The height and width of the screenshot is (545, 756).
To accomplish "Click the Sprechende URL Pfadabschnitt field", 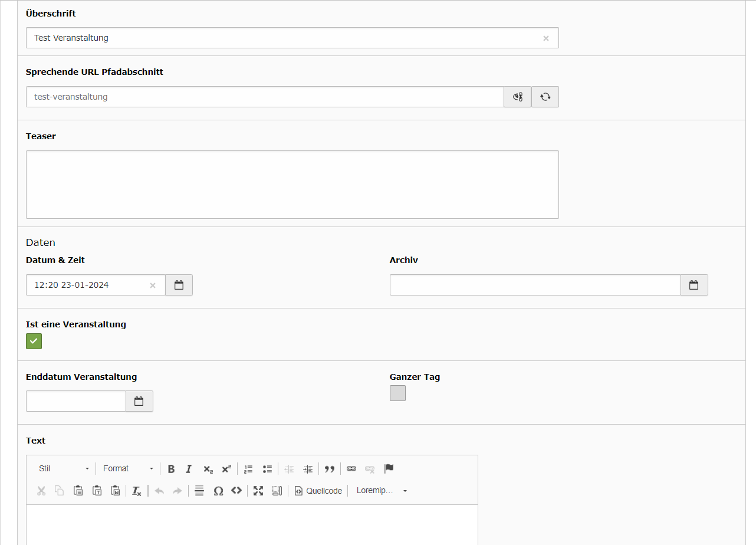I will pyautogui.click(x=265, y=97).
